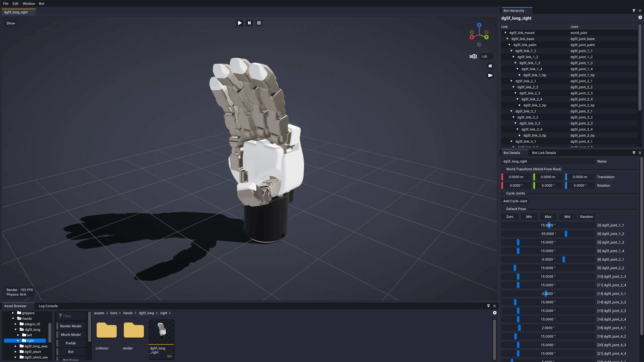Open the Bot menu
The width and height of the screenshot is (644, 362).
(42, 4)
